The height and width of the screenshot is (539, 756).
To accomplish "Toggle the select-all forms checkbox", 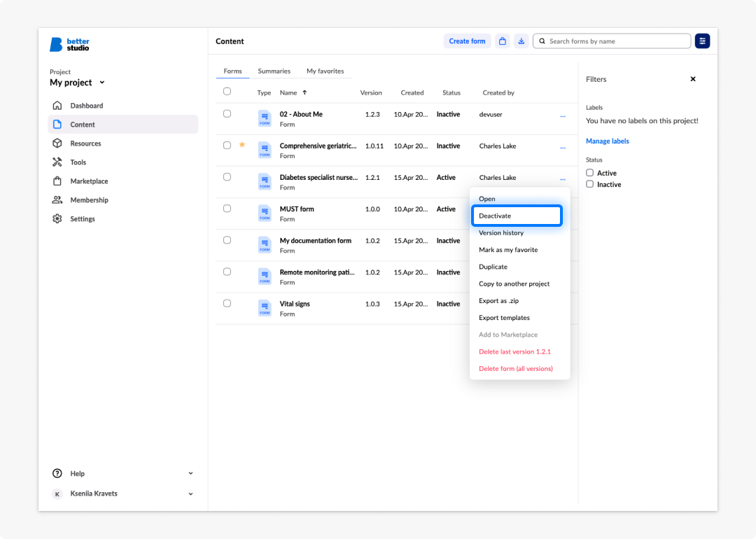I will click(227, 92).
